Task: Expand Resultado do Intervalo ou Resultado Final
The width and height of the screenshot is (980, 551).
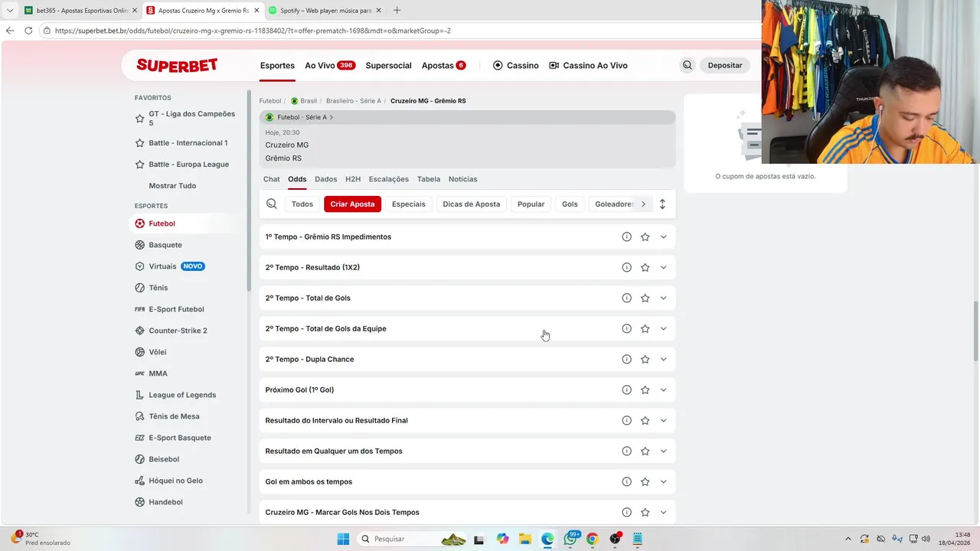Action: [663, 420]
